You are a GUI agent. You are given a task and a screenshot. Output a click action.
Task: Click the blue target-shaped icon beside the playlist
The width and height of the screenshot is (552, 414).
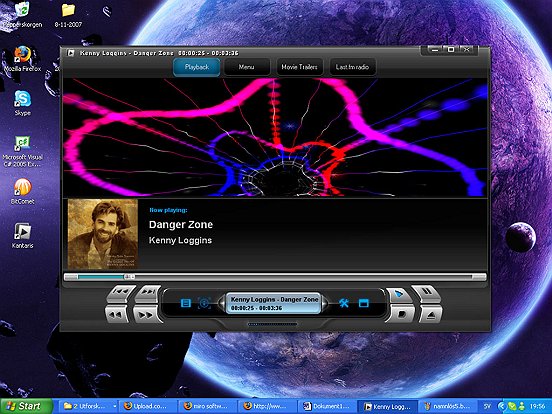205,303
